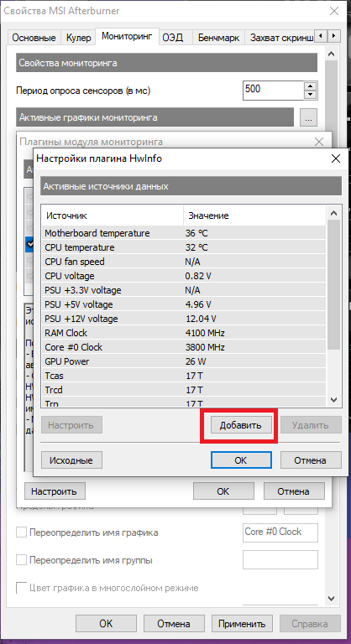This screenshot has width=351, height=644.
Task: Enable Переопределить имя группы checkbox
Action: point(21,560)
